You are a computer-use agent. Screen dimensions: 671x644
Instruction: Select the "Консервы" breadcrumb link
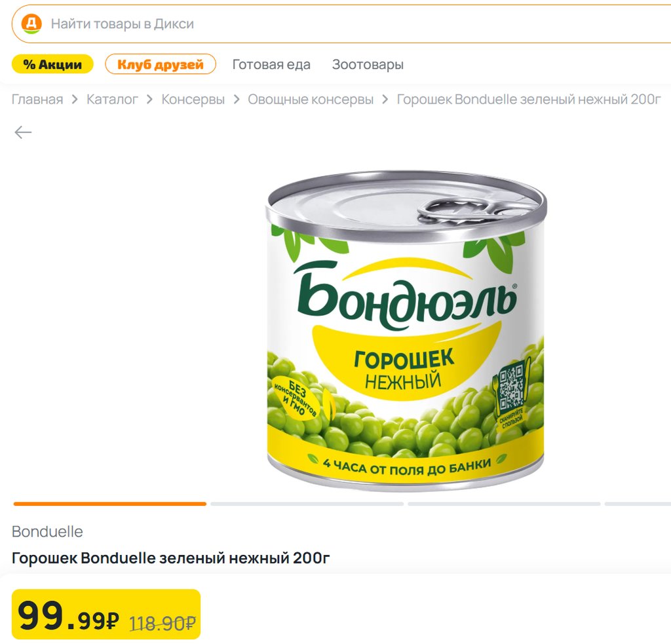(193, 100)
